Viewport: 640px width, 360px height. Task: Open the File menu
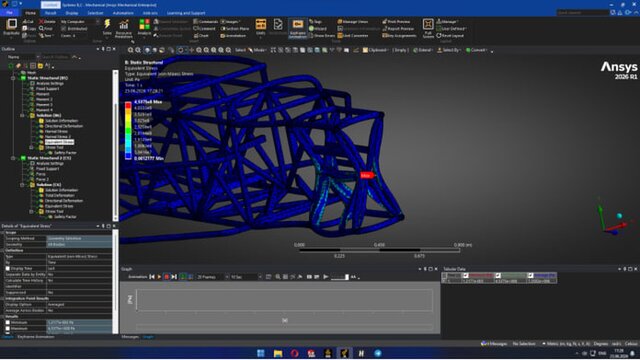(x=9, y=13)
